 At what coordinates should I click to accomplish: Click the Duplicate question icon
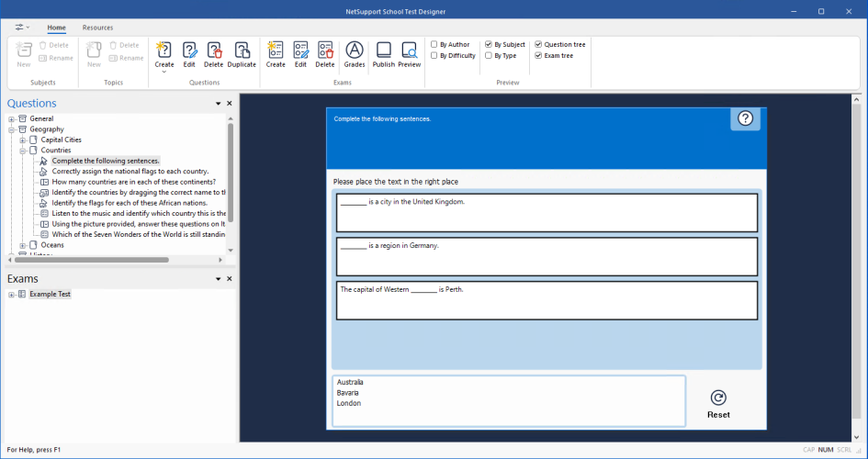tap(242, 50)
